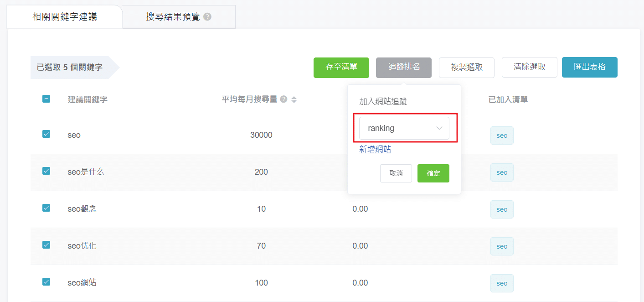This screenshot has width=644, height=302.
Task: Click help icon next to 平均每月搜尋量
Action: coord(283,99)
